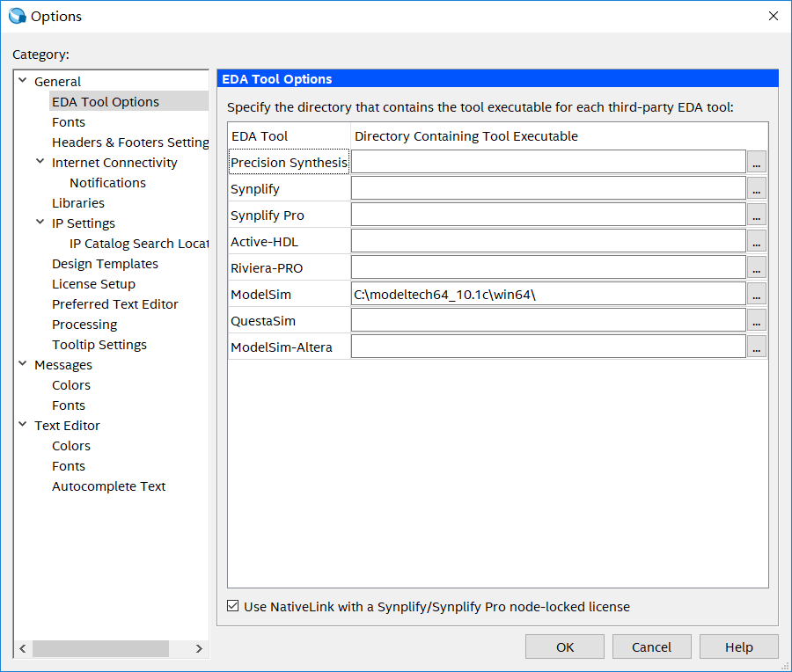Click the ModelSim path field
The height and width of the screenshot is (672, 792).
pyautogui.click(x=548, y=294)
